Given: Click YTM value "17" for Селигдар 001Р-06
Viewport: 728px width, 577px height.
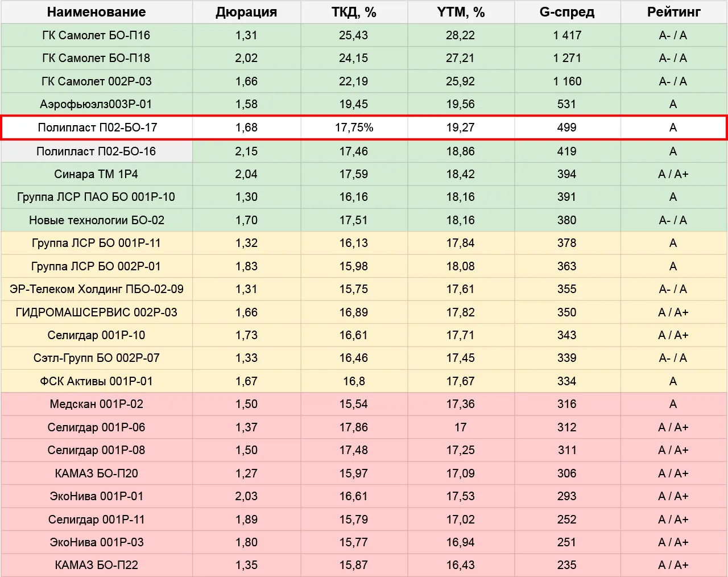Looking at the screenshot, I should (461, 427).
